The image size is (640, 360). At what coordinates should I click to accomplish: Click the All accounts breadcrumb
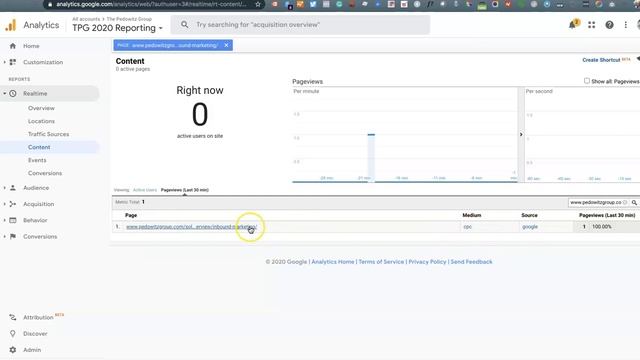pyautogui.click(x=86, y=19)
